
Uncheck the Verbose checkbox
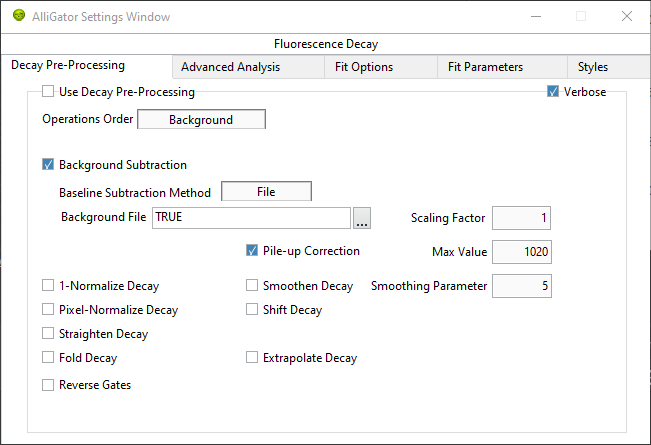point(553,91)
